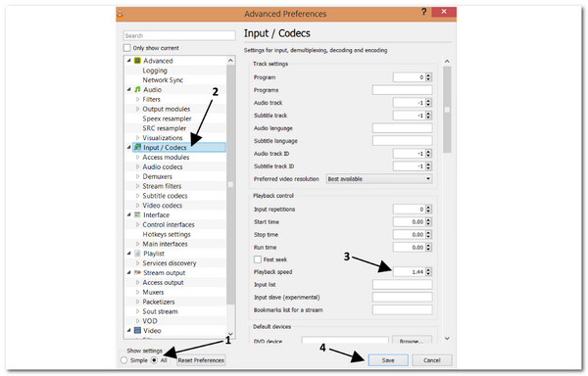
Task: Select Logging in the tree
Action: (x=155, y=70)
